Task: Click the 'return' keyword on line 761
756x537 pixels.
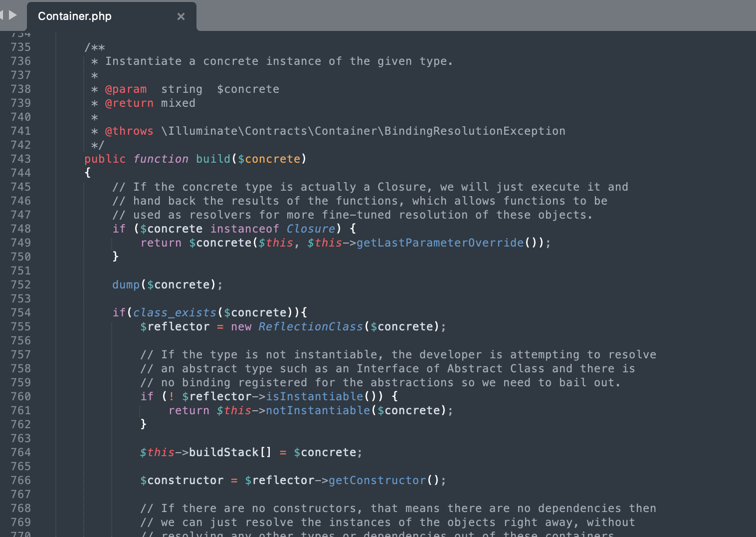Action: [x=189, y=410]
